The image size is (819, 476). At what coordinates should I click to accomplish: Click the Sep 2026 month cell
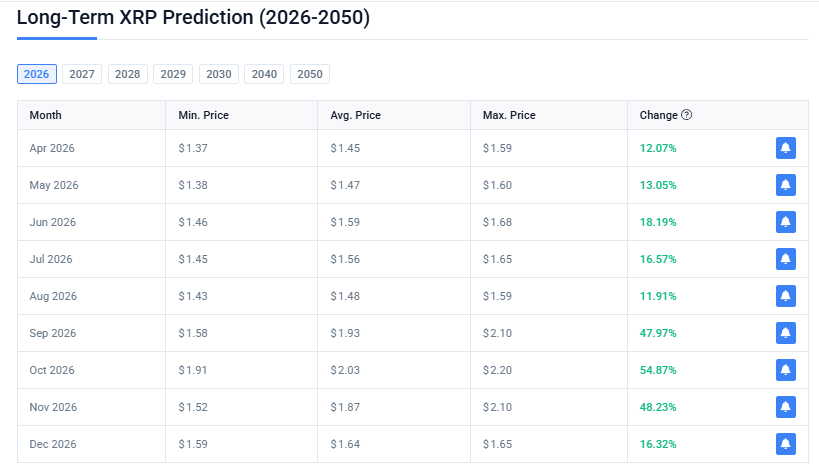coord(52,333)
